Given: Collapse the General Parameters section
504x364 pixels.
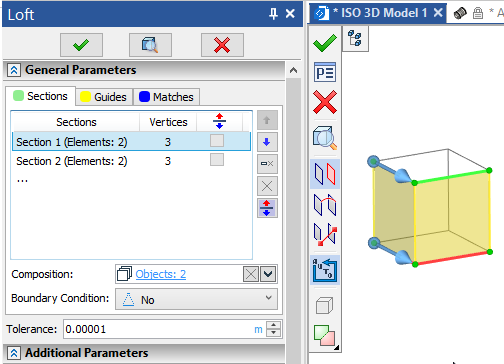Looking at the screenshot, I should point(14,70).
